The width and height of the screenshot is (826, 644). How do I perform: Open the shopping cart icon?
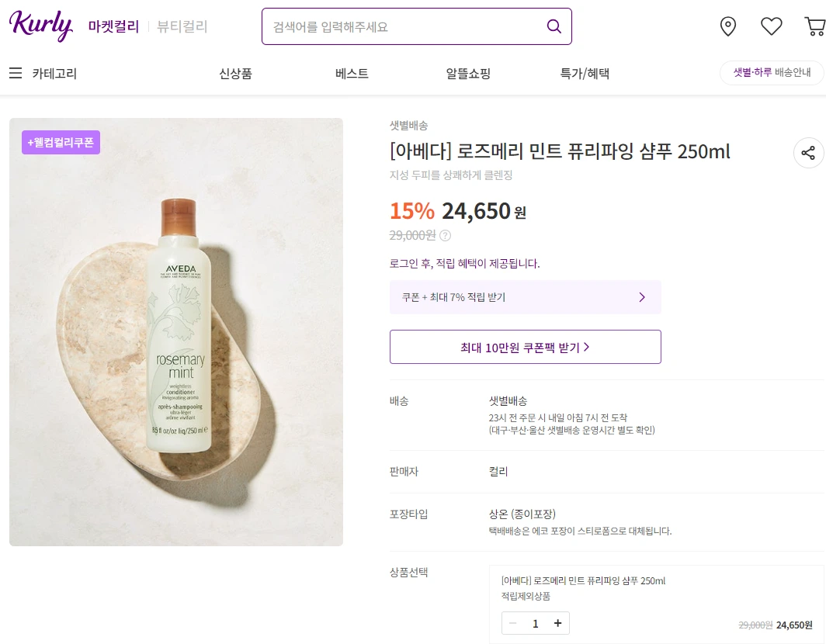click(x=814, y=26)
